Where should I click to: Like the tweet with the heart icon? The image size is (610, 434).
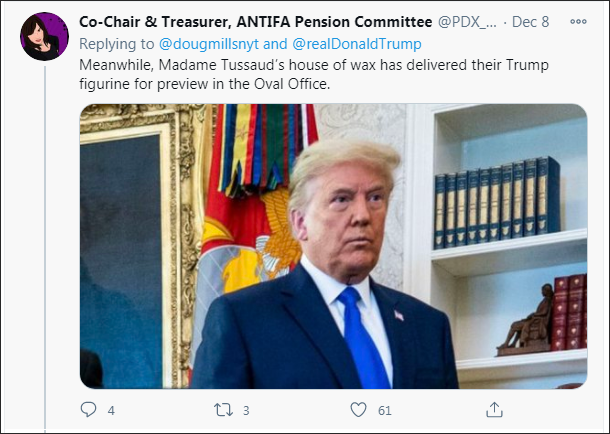click(x=359, y=410)
